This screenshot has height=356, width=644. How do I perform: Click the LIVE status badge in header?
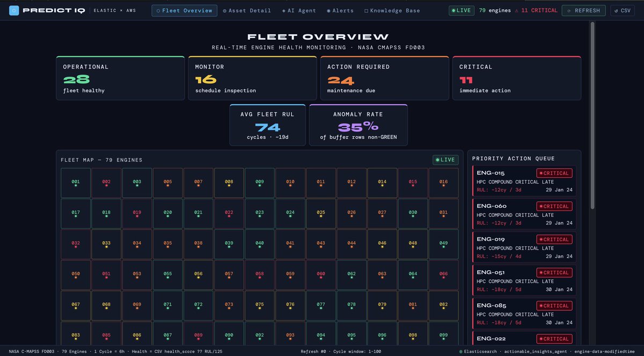tap(462, 10)
